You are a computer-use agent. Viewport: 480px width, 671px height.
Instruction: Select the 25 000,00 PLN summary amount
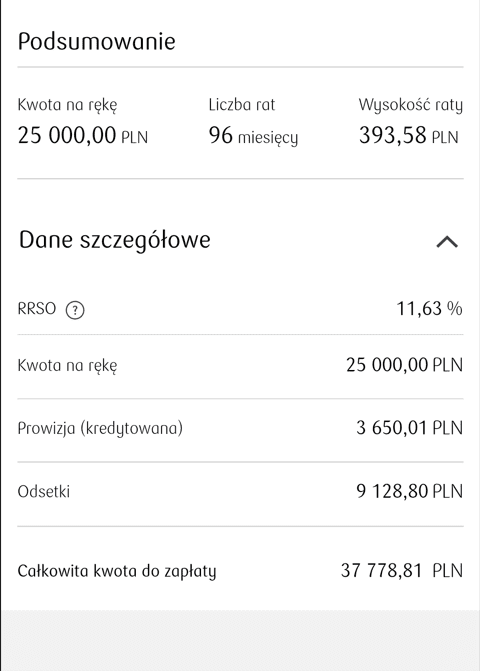click(83, 135)
